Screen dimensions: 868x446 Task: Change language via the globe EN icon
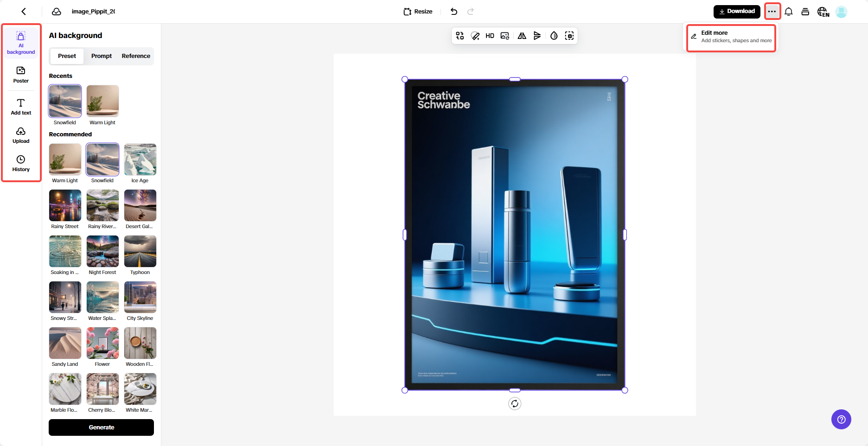coord(823,12)
